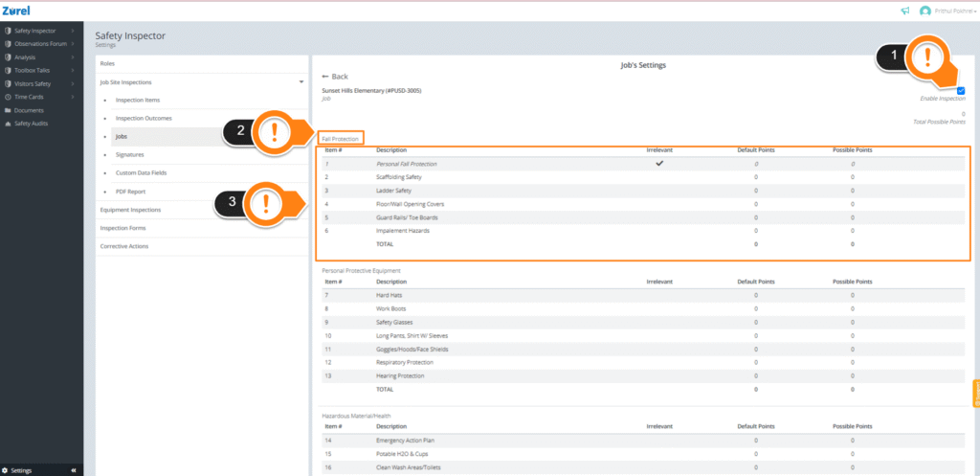Click the megaphone announcements icon

pos(905,11)
